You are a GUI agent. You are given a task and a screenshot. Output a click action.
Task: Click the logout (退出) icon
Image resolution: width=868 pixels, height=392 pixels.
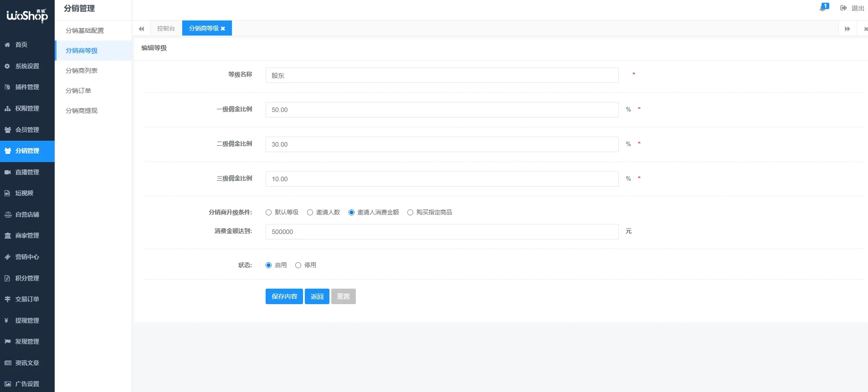click(x=843, y=8)
